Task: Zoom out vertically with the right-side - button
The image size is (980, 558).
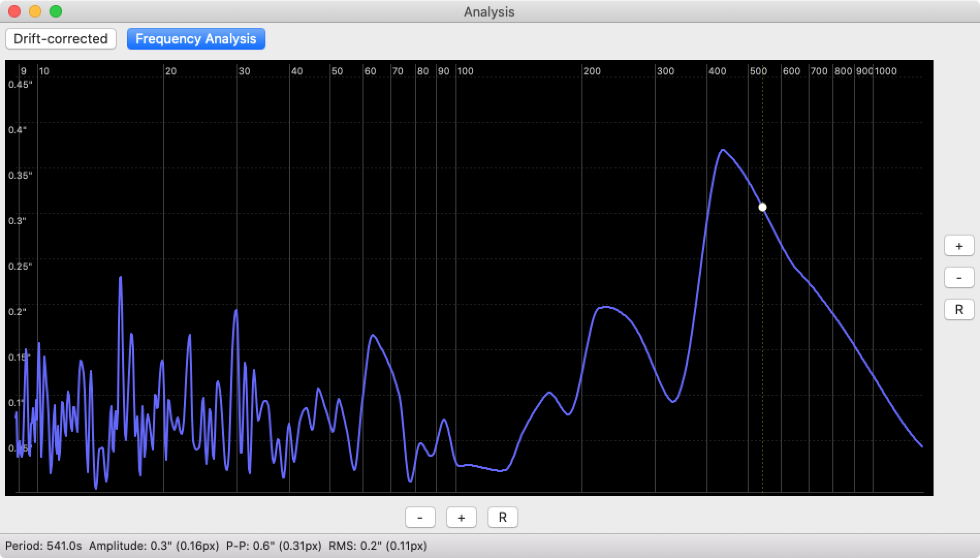Action: (x=959, y=278)
